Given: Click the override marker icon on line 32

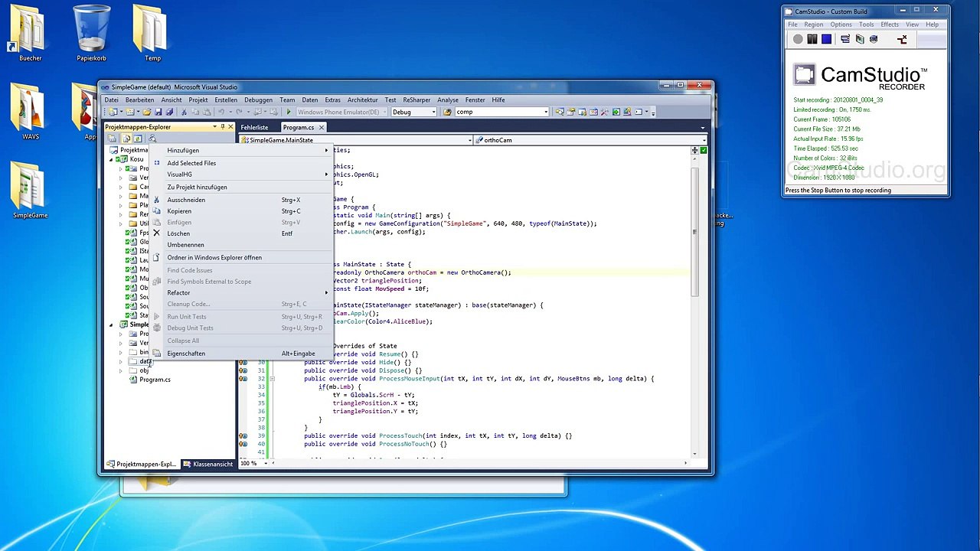Looking at the screenshot, I should [243, 379].
